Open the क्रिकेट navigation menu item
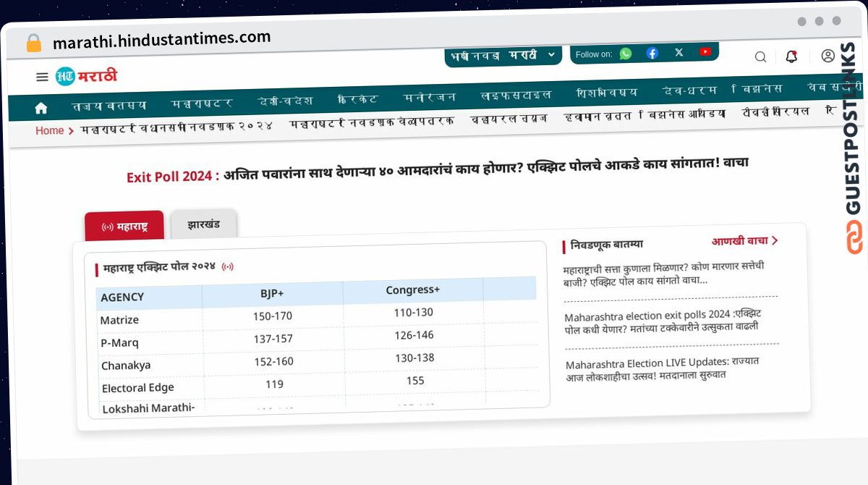 (357, 98)
